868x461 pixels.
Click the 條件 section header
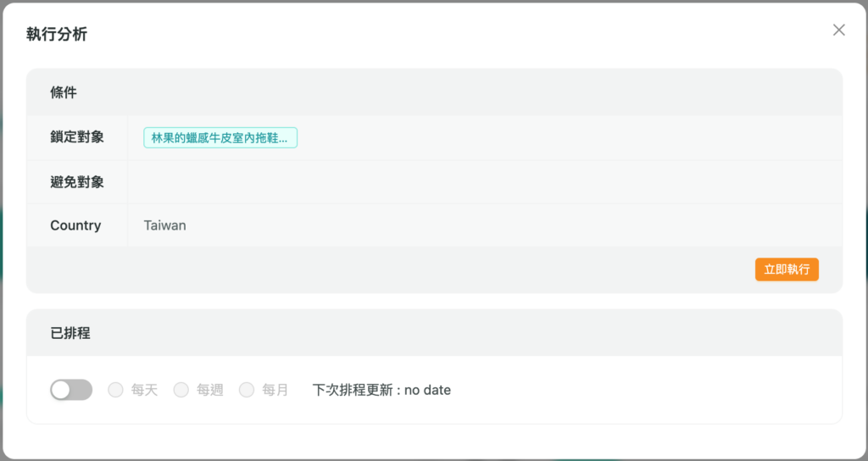[64, 92]
